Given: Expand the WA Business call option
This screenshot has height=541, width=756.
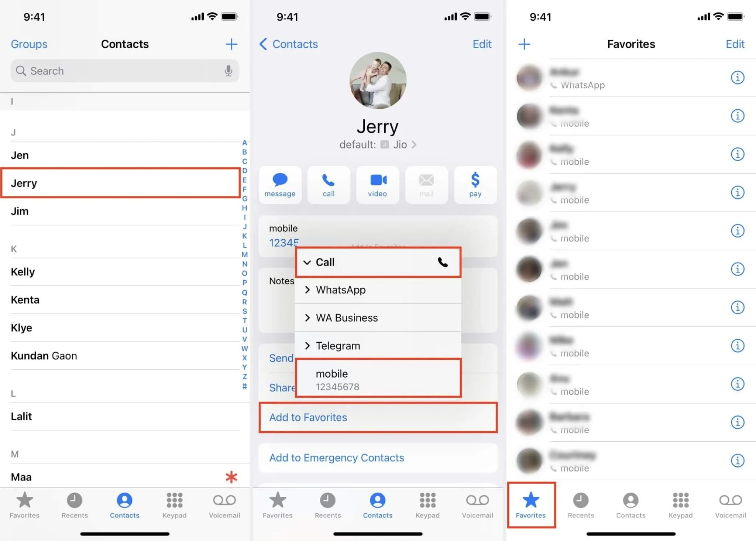Looking at the screenshot, I should 308,317.
